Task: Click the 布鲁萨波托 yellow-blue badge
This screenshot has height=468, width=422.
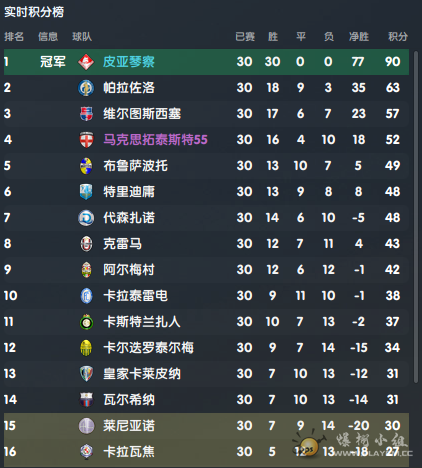Action: (86, 166)
